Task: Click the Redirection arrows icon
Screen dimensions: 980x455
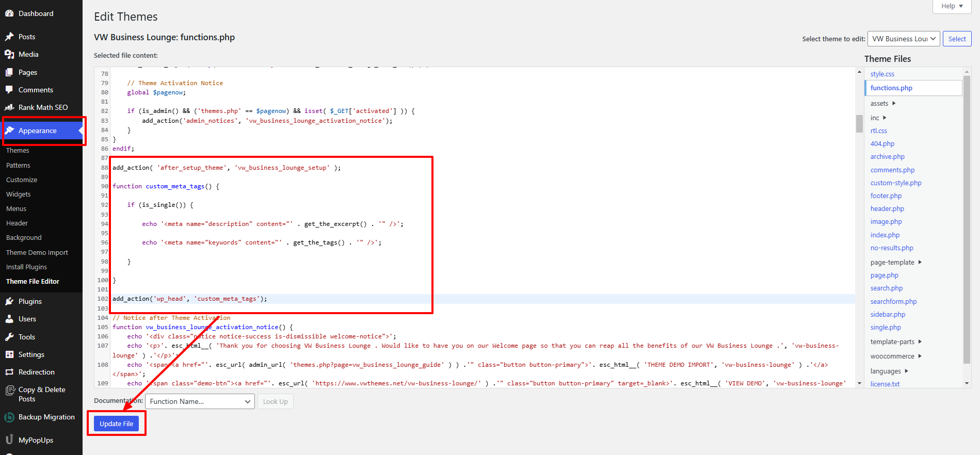Action: coord(9,372)
